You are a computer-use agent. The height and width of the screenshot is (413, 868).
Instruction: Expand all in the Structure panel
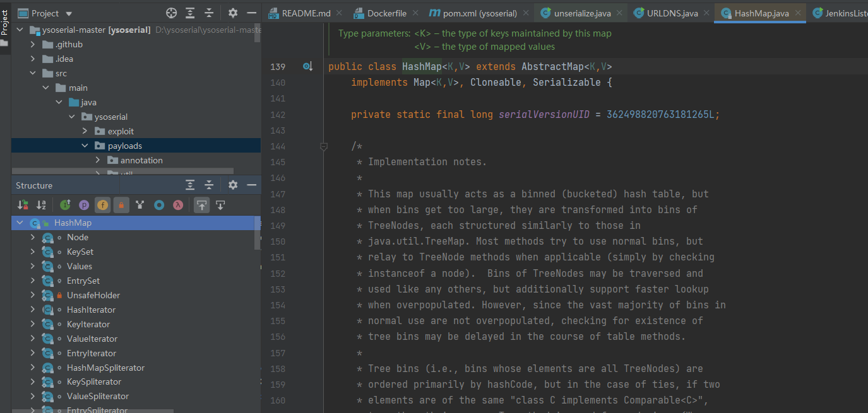click(x=190, y=185)
